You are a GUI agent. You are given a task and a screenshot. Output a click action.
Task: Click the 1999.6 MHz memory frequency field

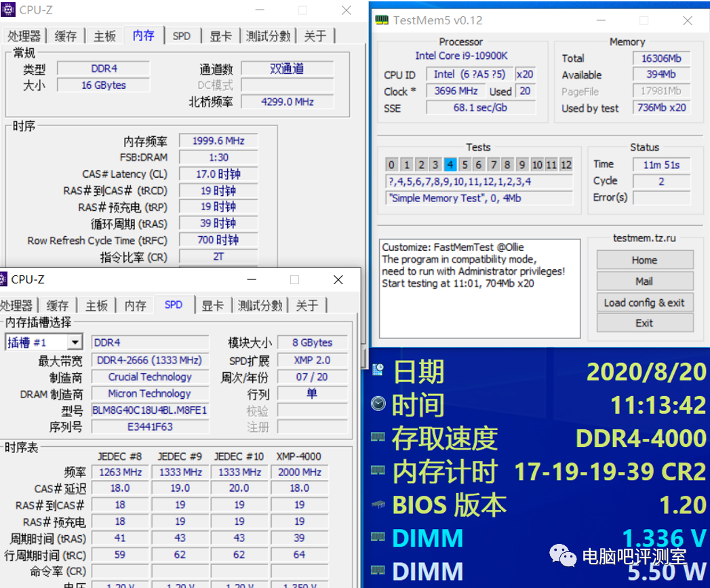[218, 141]
